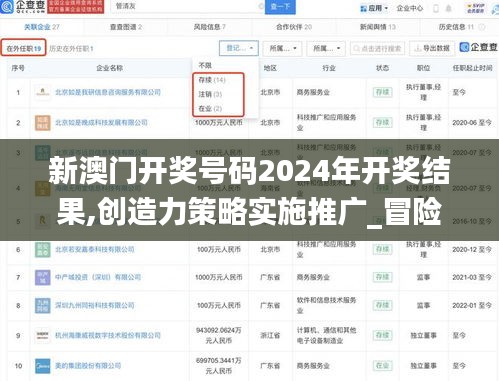
Task: Switch to the 合作伙伴 20 tab
Action: pyautogui.click(x=294, y=27)
